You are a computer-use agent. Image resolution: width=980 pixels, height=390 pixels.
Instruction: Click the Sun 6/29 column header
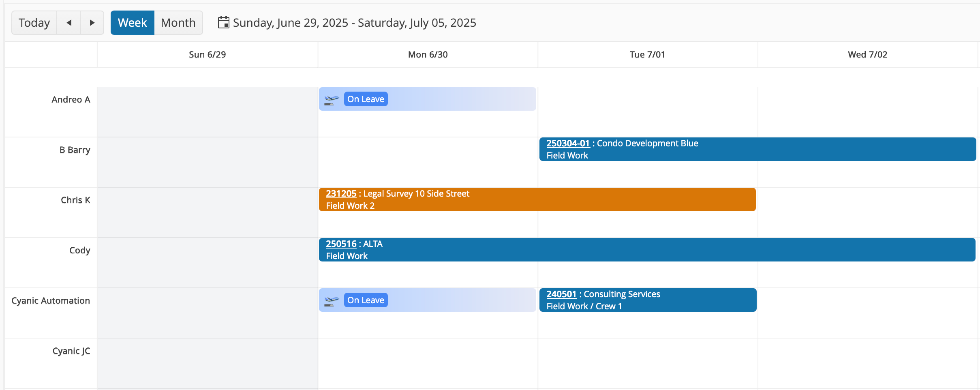[x=208, y=55]
